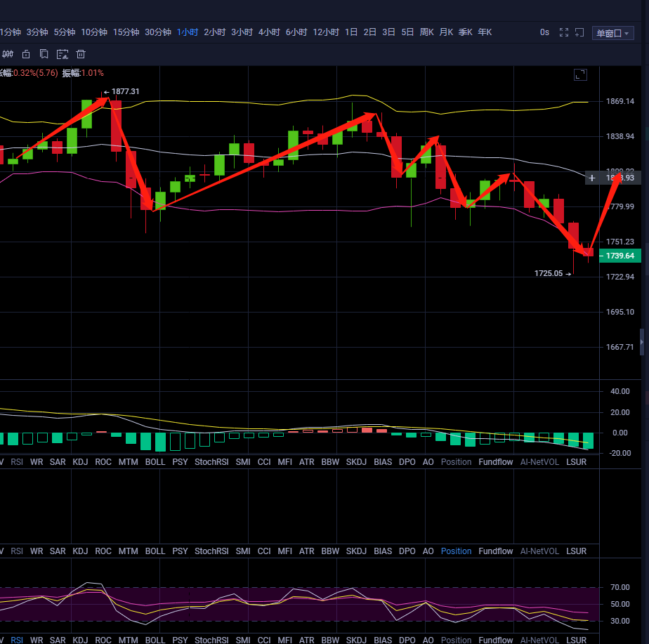Click the panel handle on the right edge
The width and height of the screenshot is (649, 644).
[x=641, y=339]
